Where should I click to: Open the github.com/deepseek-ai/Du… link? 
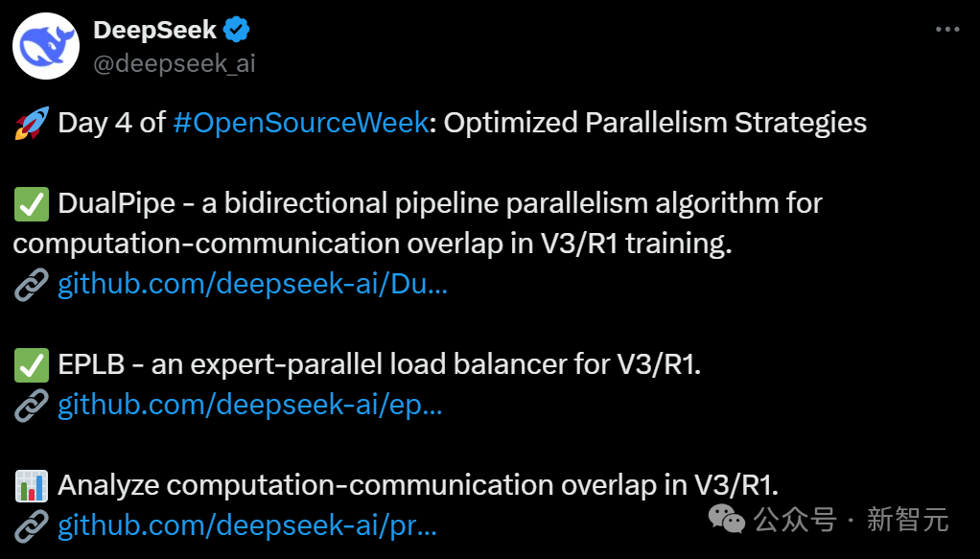point(252,285)
